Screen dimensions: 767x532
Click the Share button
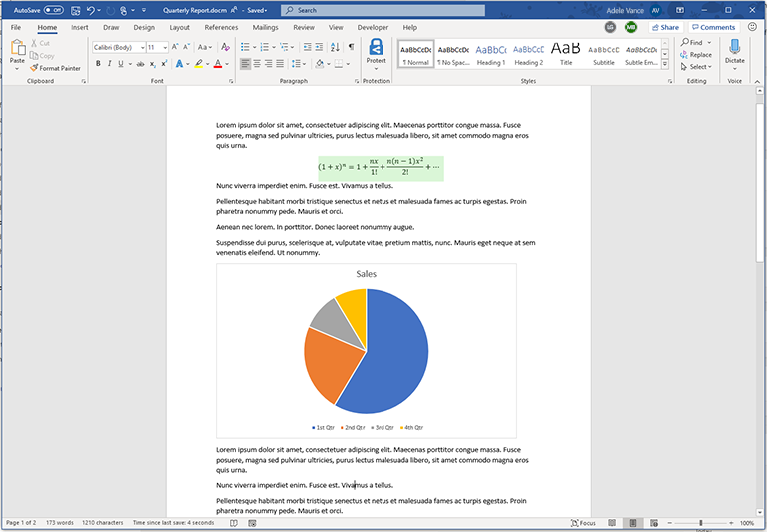tap(666, 27)
